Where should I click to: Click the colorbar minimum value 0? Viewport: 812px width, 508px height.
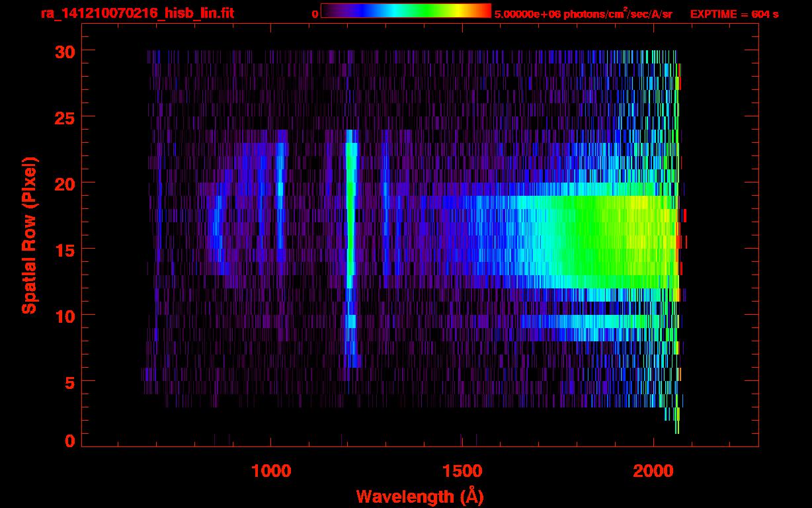(x=314, y=14)
